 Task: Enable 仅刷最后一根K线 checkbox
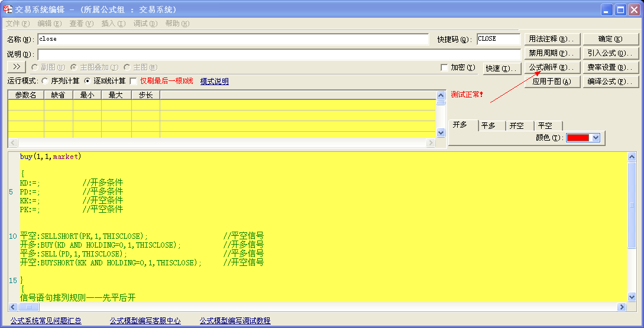(134, 81)
